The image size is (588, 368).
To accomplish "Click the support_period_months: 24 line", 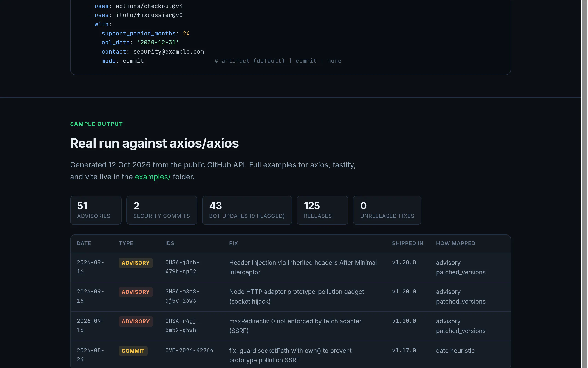I will point(146,33).
